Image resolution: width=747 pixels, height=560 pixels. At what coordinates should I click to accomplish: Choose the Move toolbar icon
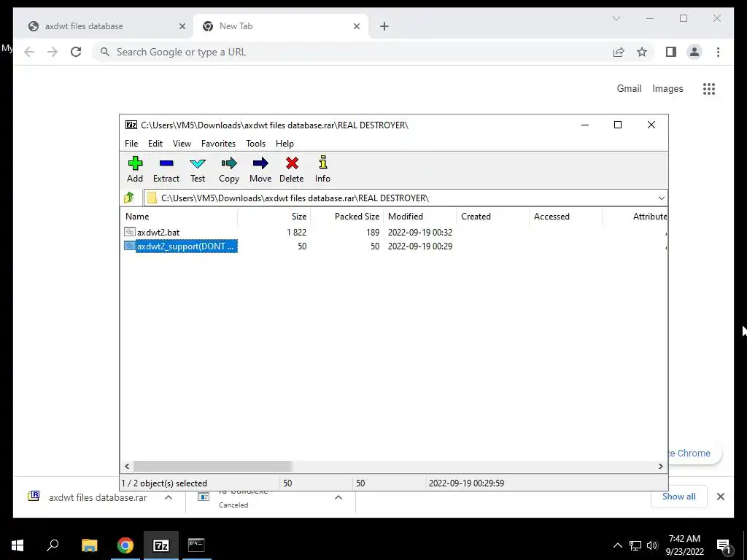[x=260, y=163]
